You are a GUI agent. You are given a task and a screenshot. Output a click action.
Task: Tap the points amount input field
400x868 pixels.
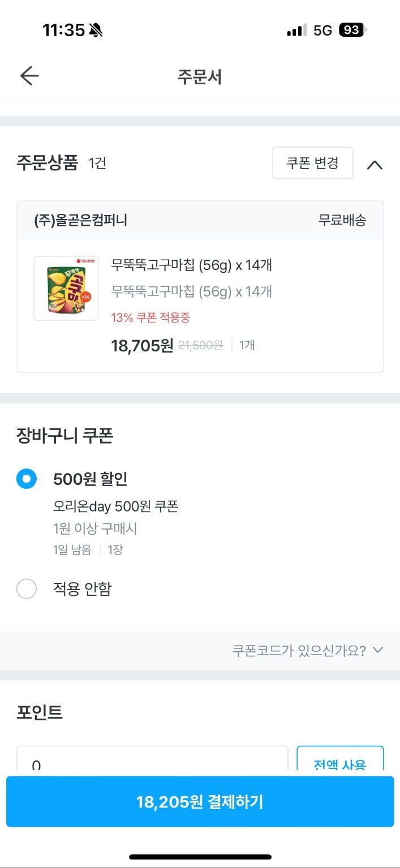(x=152, y=762)
